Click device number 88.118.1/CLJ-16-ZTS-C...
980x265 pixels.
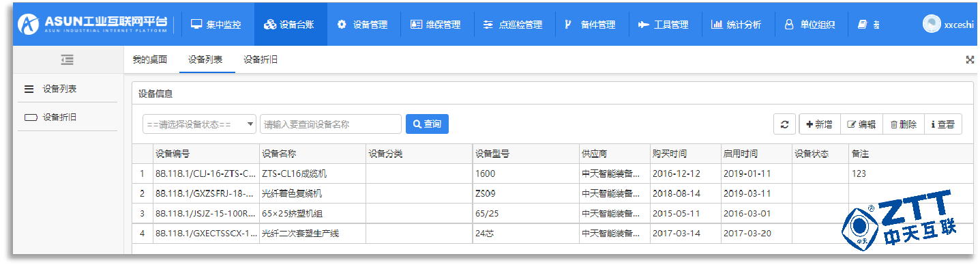(205, 173)
